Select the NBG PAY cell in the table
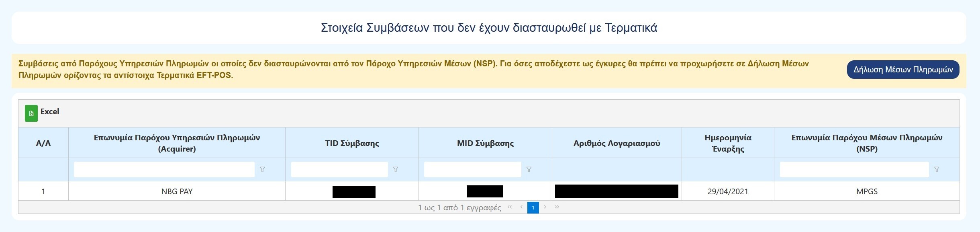 coord(177,191)
